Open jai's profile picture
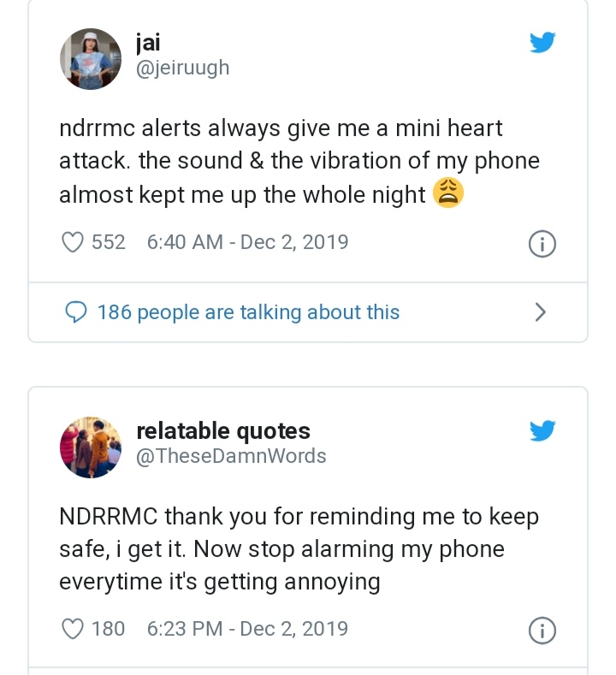 [x=91, y=60]
